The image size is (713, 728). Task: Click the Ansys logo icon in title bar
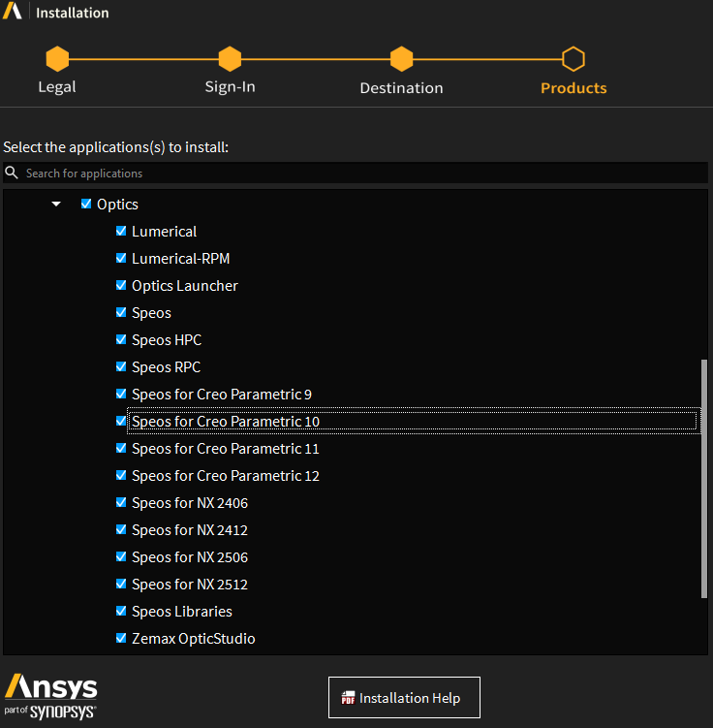click(12, 11)
